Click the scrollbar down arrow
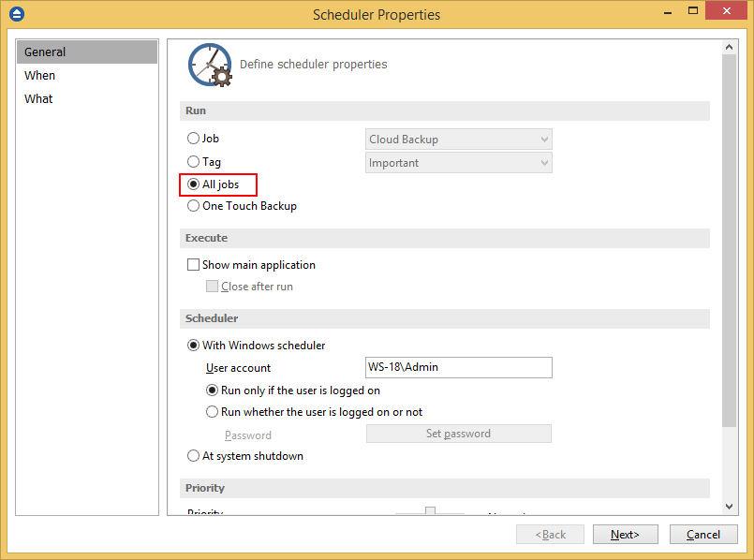The width and height of the screenshot is (754, 560). 730,507
